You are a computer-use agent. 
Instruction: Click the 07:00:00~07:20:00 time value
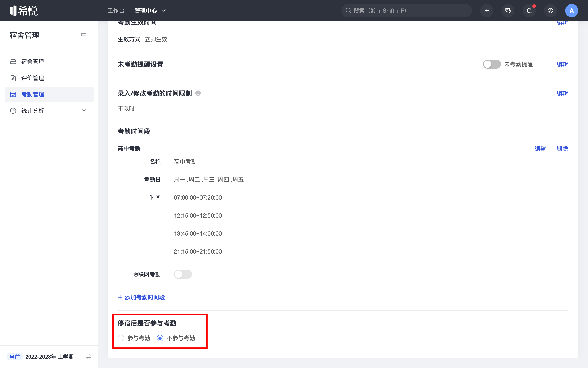[198, 197]
